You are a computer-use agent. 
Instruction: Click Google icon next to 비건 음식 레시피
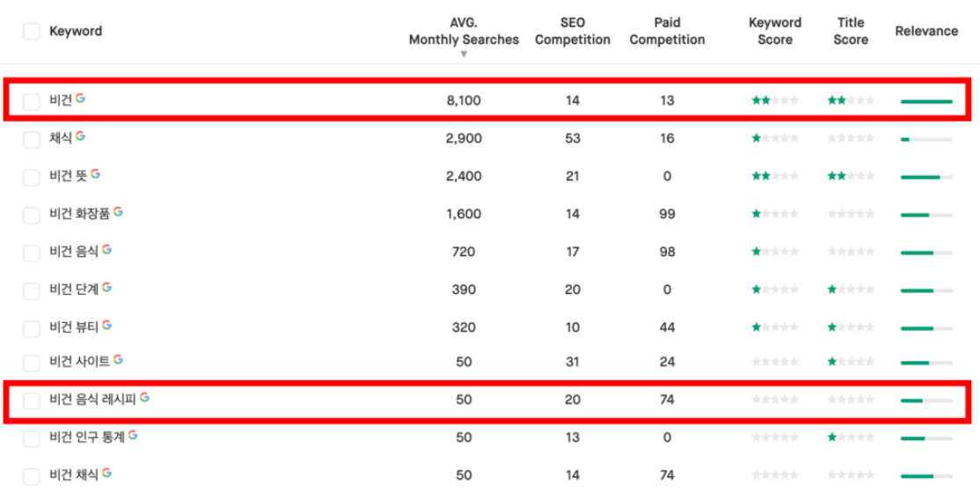click(144, 398)
